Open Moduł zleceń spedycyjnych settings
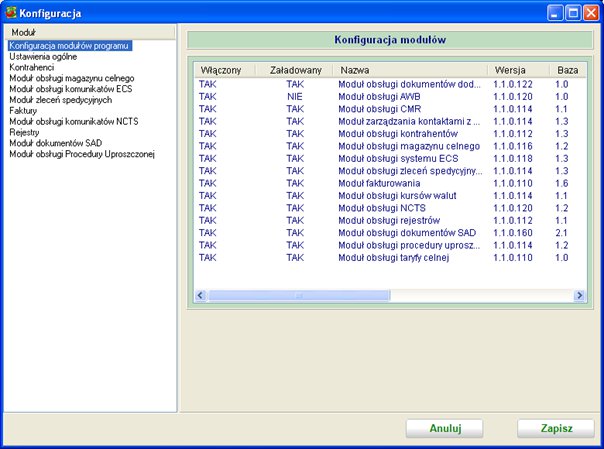The width and height of the screenshot is (604, 449). (x=60, y=100)
